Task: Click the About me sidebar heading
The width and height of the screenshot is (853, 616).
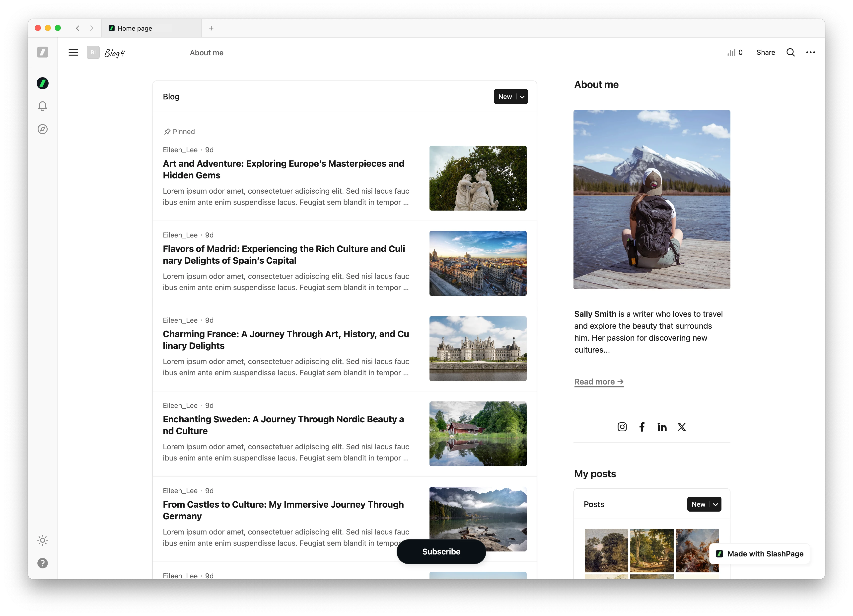Action: click(596, 85)
